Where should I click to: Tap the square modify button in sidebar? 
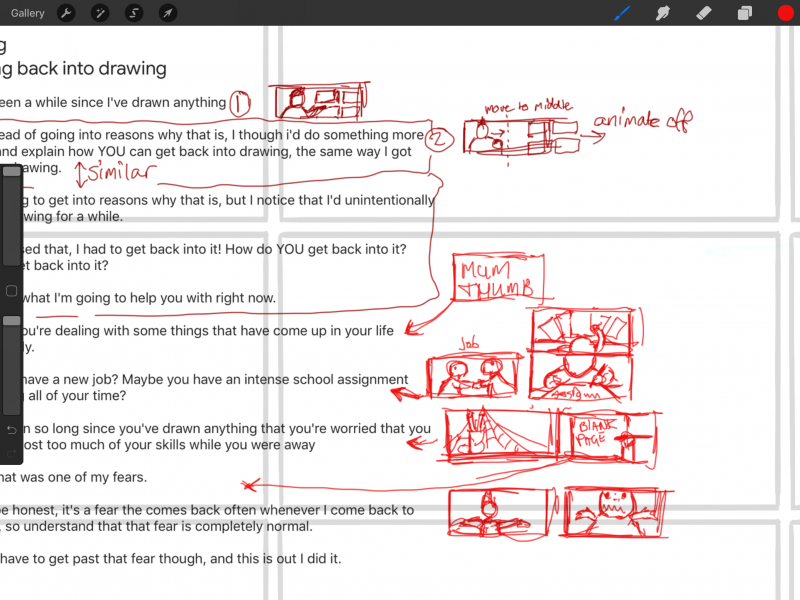(x=11, y=291)
